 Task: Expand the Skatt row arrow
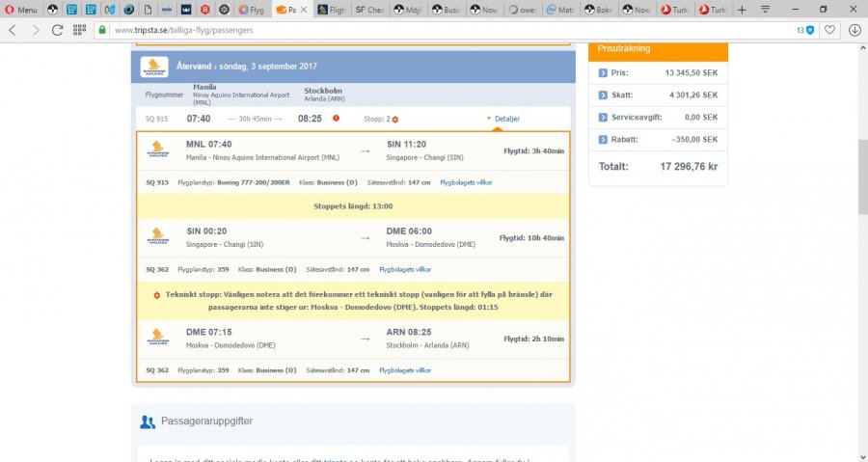click(603, 95)
